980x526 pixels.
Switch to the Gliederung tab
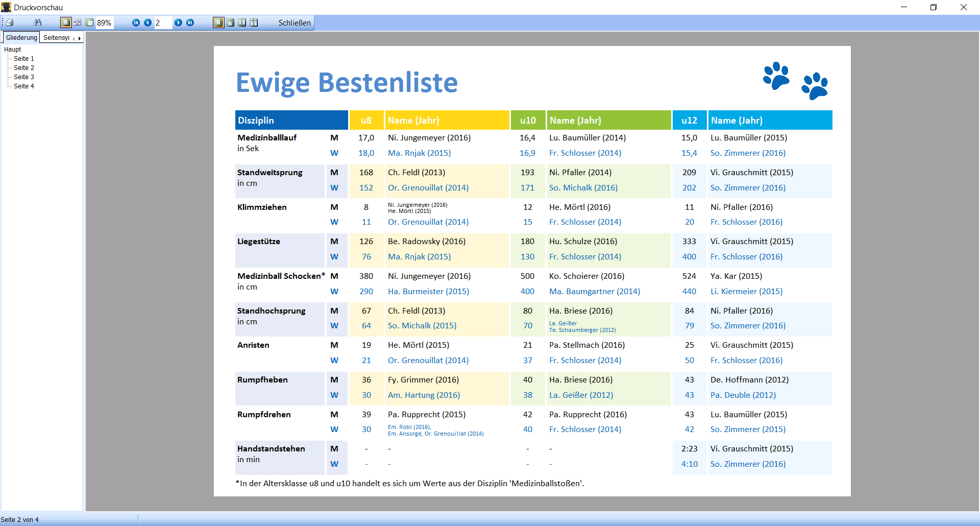point(21,38)
